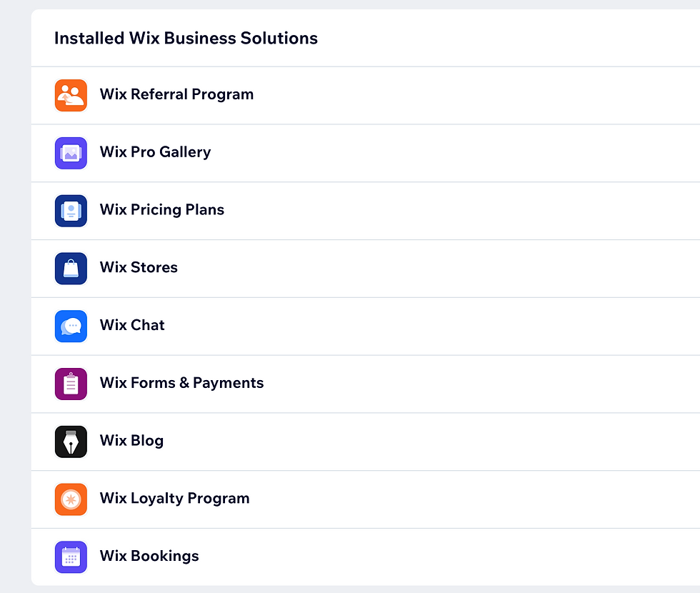Click the Wix Pricing Plans icon
700x593 pixels.
pos(71,211)
